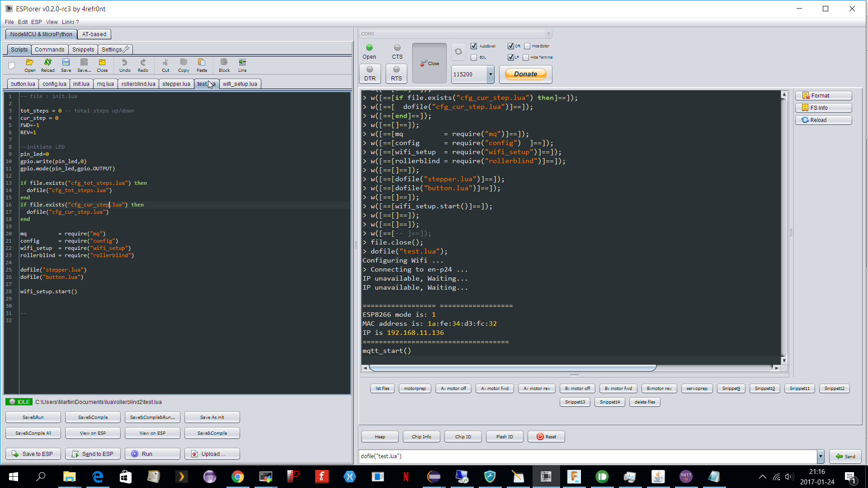Viewport: 868px width, 488px height.
Task: Toggle the DTR signal button
Action: click(x=370, y=73)
